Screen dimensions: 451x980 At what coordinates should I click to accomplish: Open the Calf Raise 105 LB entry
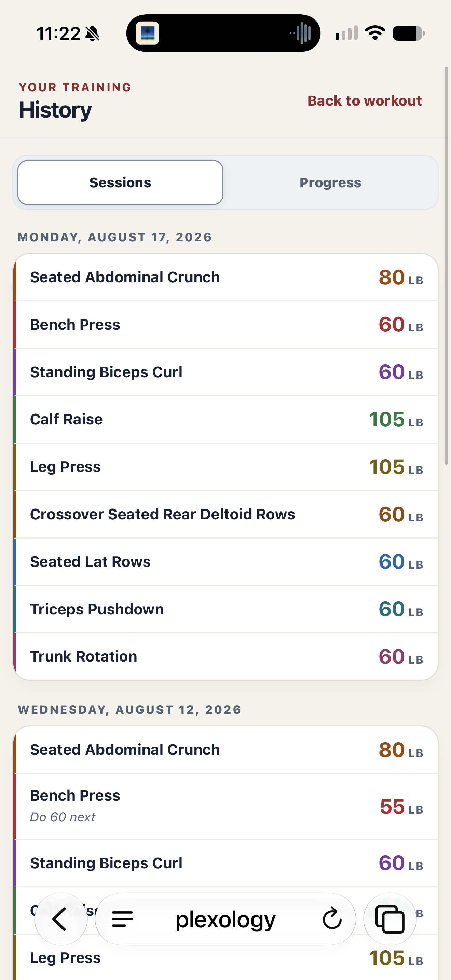[x=226, y=420]
